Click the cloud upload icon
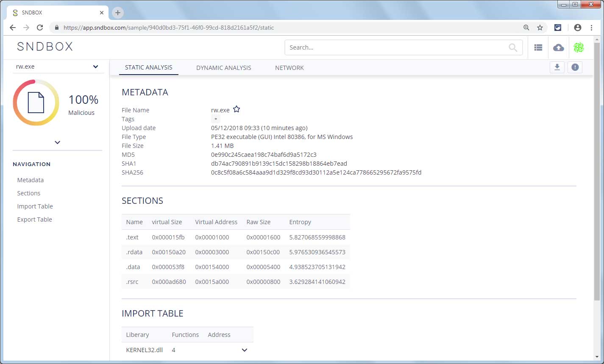Image resolution: width=604 pixels, height=364 pixels. coord(559,47)
